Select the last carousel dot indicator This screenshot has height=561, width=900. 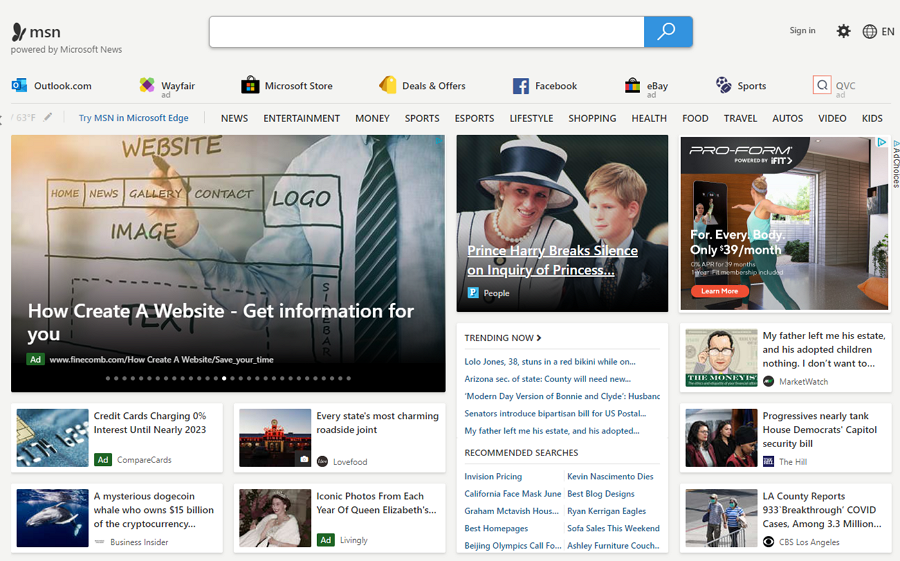coord(348,378)
